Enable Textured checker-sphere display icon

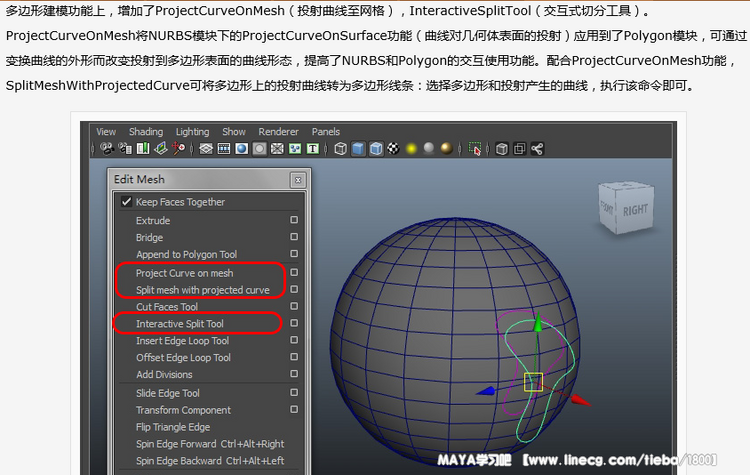pyautogui.click(x=393, y=149)
